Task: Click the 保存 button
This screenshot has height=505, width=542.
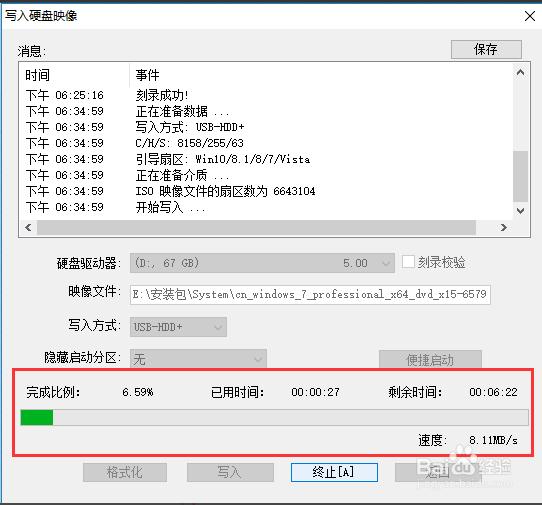Action: pyautogui.click(x=486, y=49)
